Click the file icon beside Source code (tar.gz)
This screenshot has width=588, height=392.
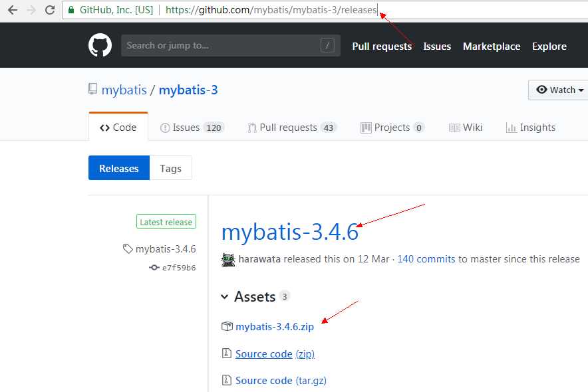(x=227, y=380)
